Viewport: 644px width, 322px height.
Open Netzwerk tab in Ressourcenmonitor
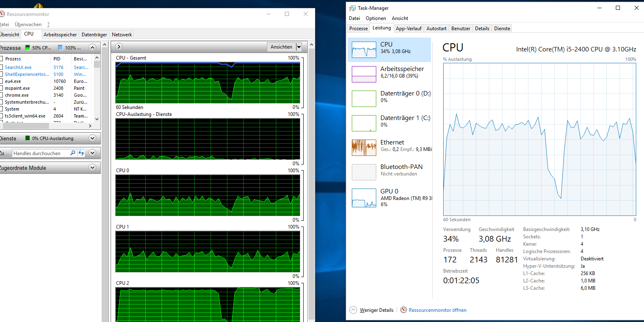click(122, 35)
